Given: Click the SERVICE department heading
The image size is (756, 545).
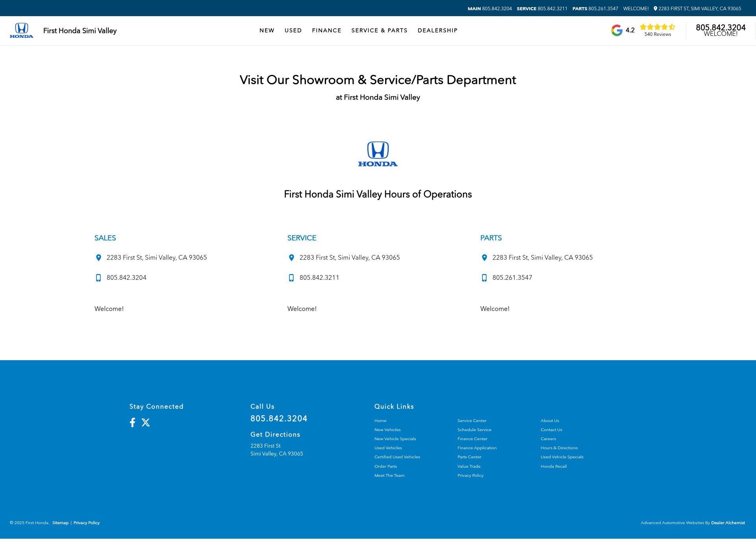Looking at the screenshot, I should pos(302,238).
